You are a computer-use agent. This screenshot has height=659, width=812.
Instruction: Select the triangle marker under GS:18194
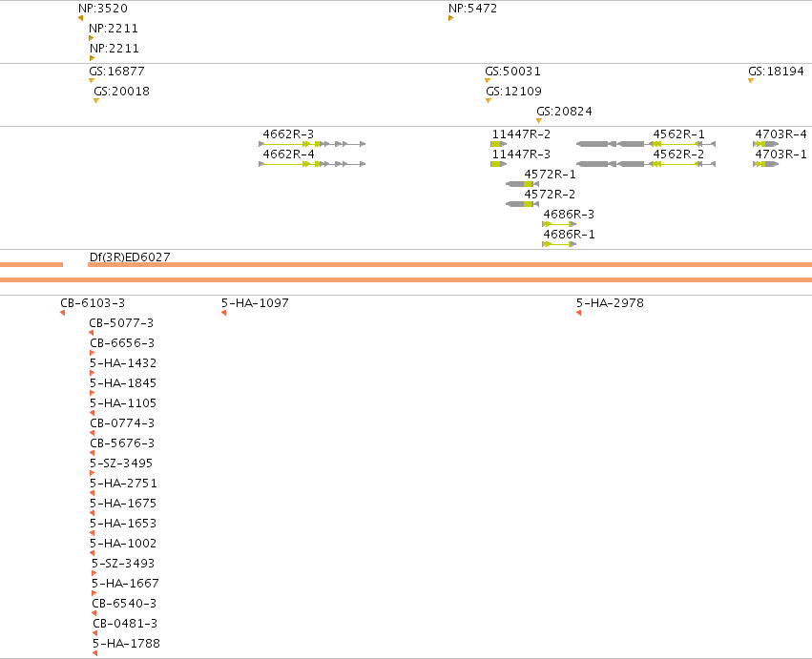click(750, 80)
